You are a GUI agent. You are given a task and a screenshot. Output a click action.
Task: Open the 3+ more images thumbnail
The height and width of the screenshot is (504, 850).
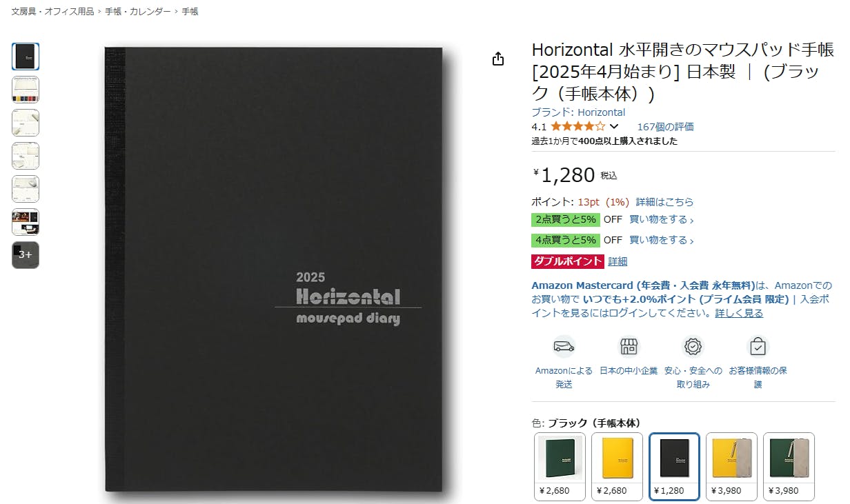pyautogui.click(x=26, y=255)
